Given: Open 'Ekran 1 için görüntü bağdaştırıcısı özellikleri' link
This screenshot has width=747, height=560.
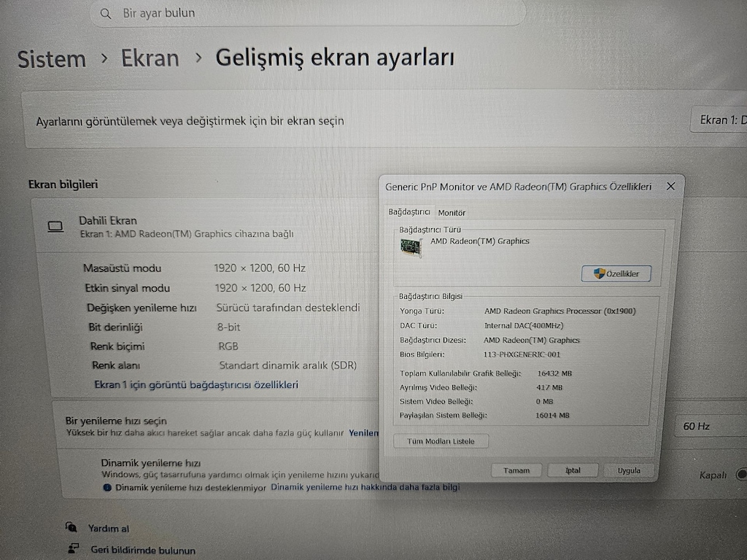Looking at the screenshot, I should (196, 385).
